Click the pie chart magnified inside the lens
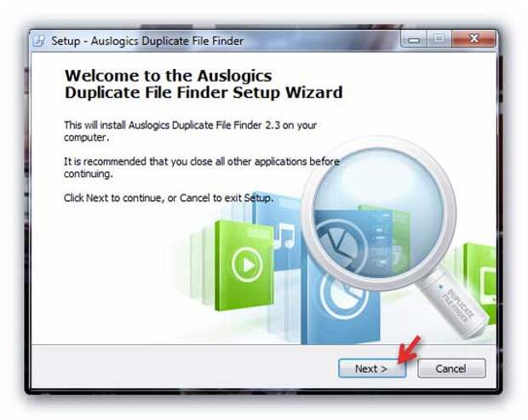 coord(340,245)
